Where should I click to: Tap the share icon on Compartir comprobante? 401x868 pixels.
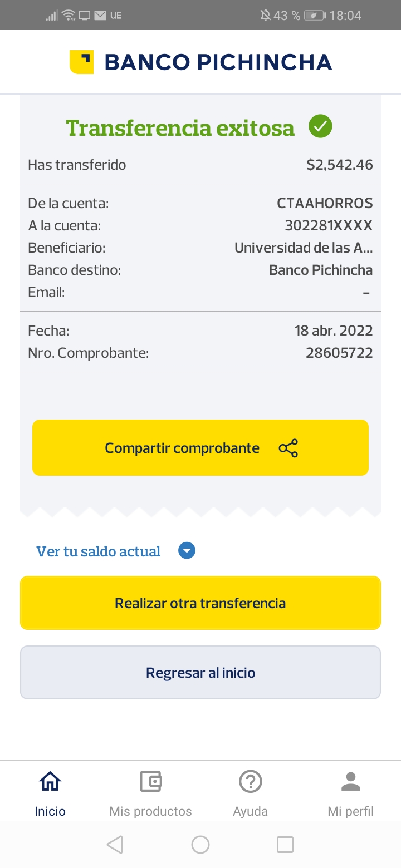tap(288, 448)
